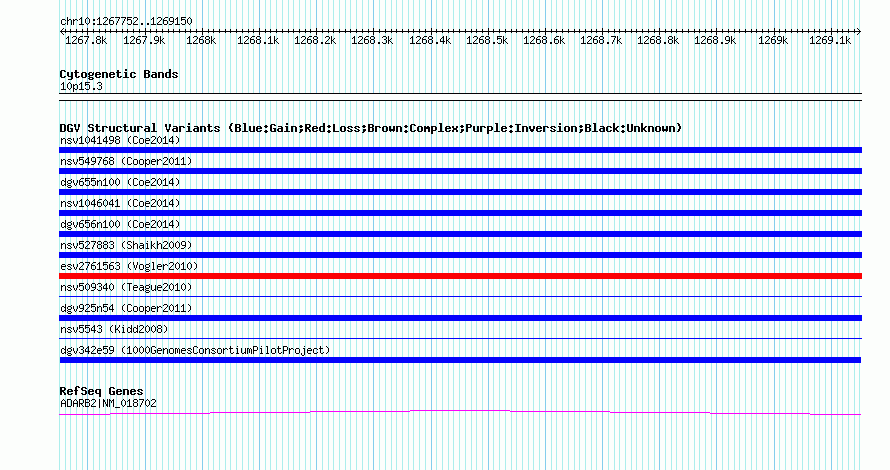Click the 1268.4k ruler tick label
890x470 pixels.
point(430,40)
